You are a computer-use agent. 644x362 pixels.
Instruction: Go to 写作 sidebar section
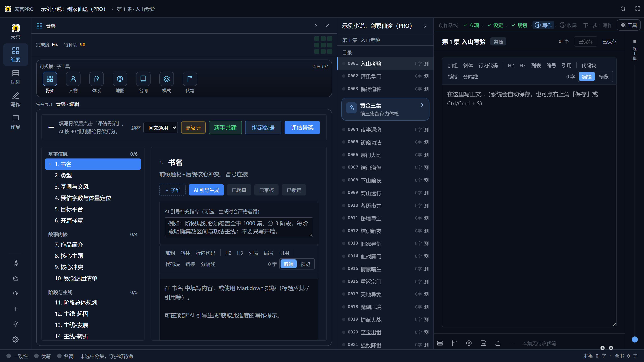click(15, 99)
